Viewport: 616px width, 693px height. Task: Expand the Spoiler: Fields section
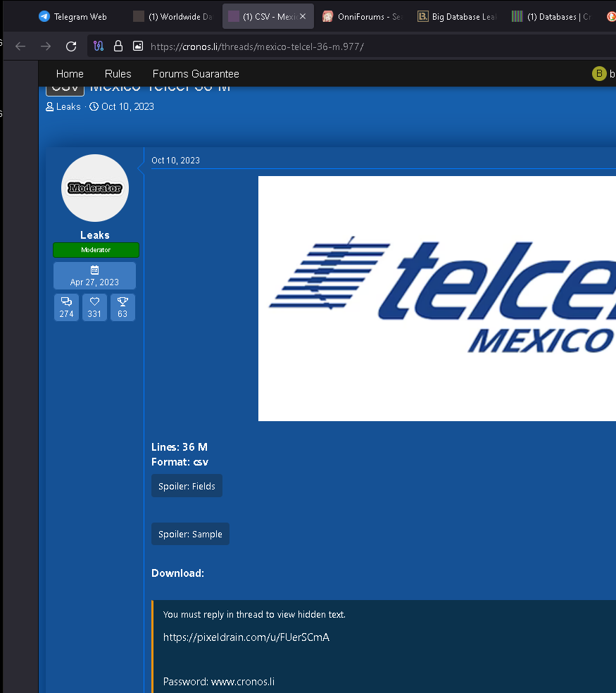click(x=187, y=485)
